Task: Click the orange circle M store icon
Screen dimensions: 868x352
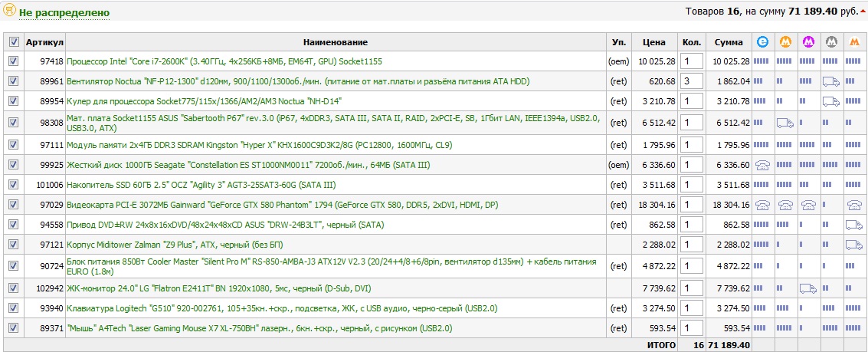Action: tap(785, 41)
